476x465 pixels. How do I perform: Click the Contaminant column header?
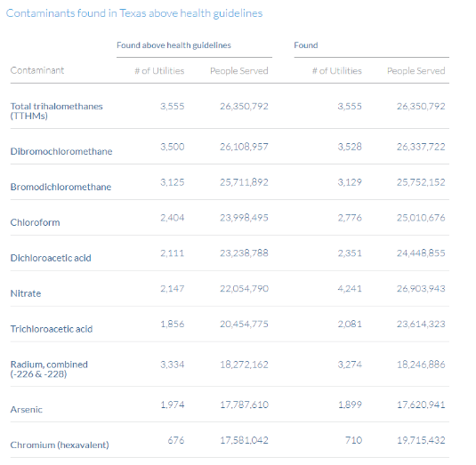point(37,70)
